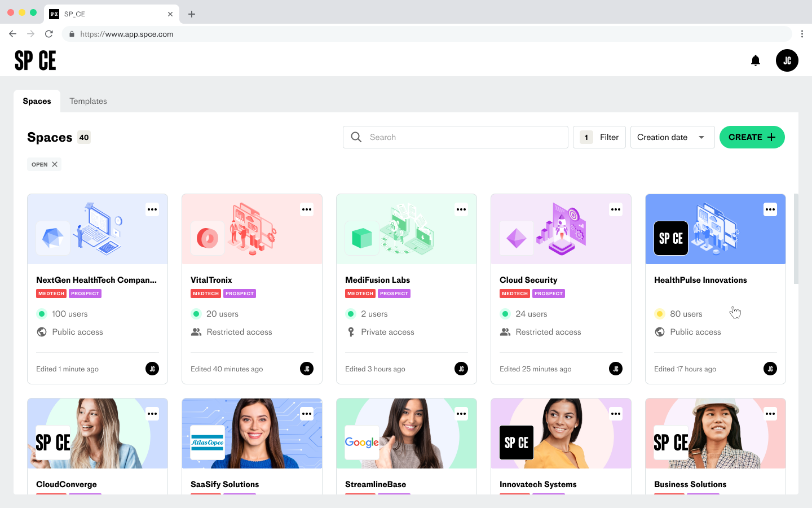Open the JC account menu in the header
Image resolution: width=812 pixels, height=508 pixels.
point(787,60)
